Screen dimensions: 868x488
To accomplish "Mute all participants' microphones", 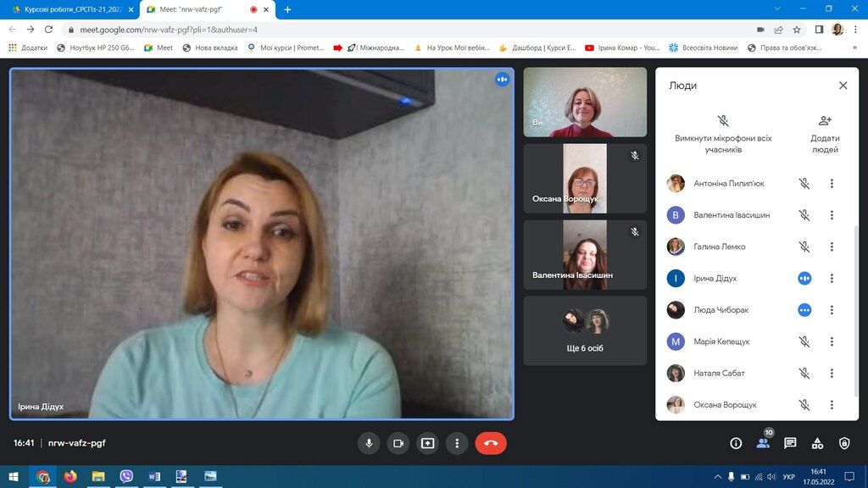I will coord(723,121).
